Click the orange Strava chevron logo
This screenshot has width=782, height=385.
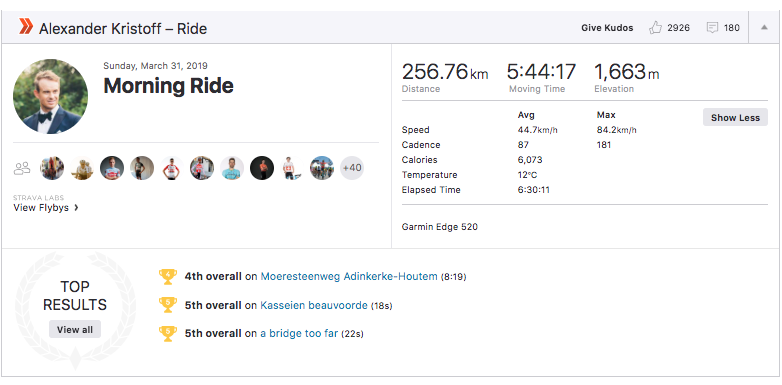[x=26, y=26]
